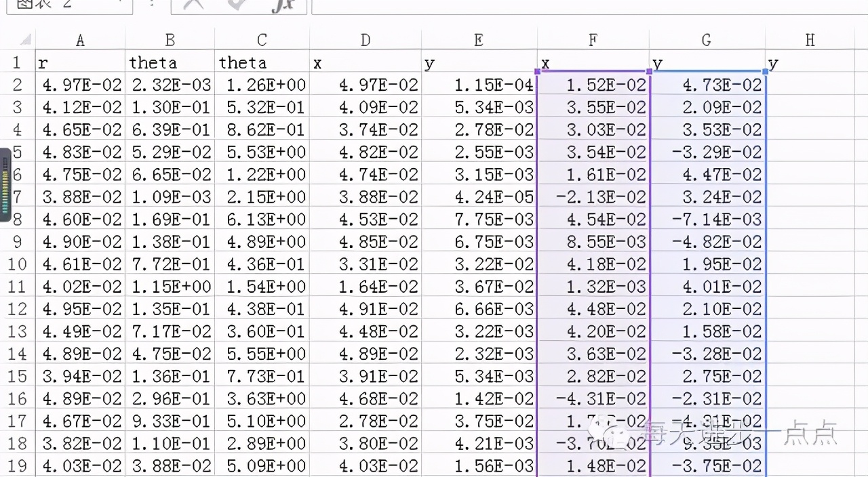Image resolution: width=868 pixels, height=477 pixels.
Task: Select cell containing 1.26E+00
Action: 262,85
